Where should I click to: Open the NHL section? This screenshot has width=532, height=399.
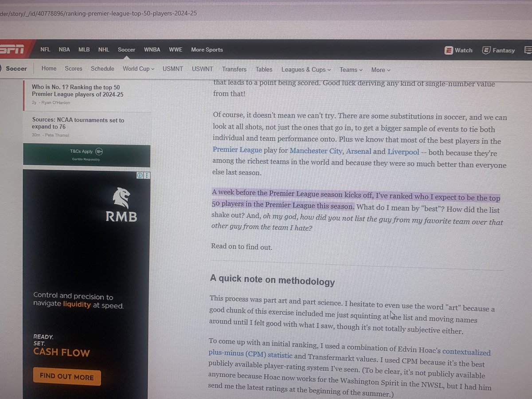point(104,50)
